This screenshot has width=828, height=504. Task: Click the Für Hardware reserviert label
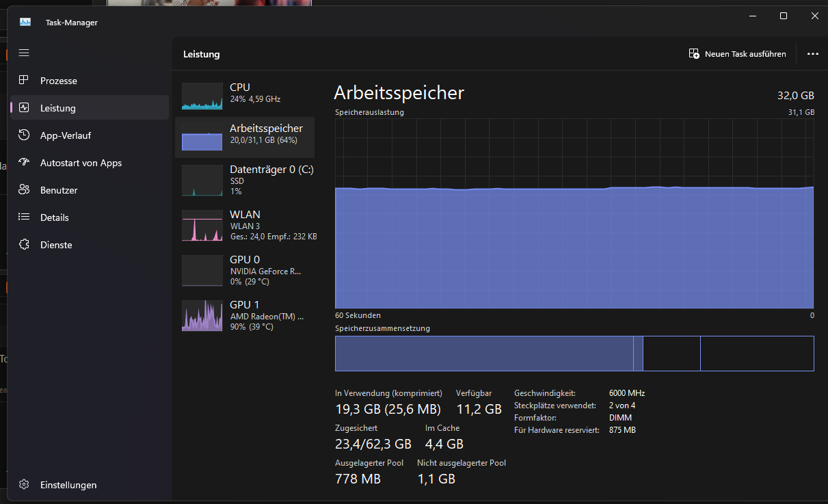tap(557, 430)
